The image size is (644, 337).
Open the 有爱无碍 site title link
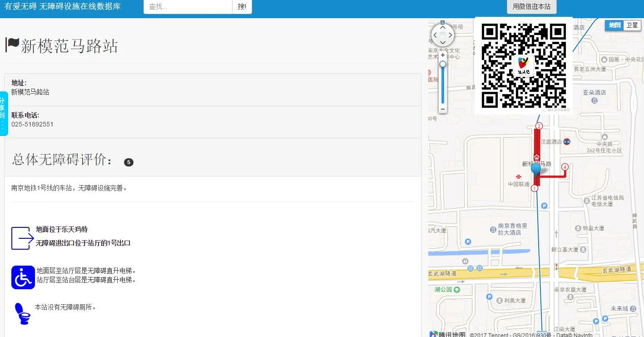(63, 7)
